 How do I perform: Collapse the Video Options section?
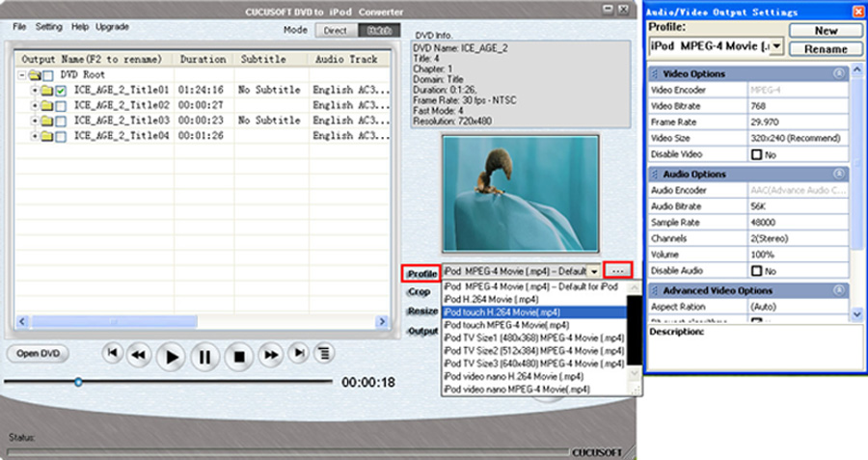pyautogui.click(x=839, y=73)
